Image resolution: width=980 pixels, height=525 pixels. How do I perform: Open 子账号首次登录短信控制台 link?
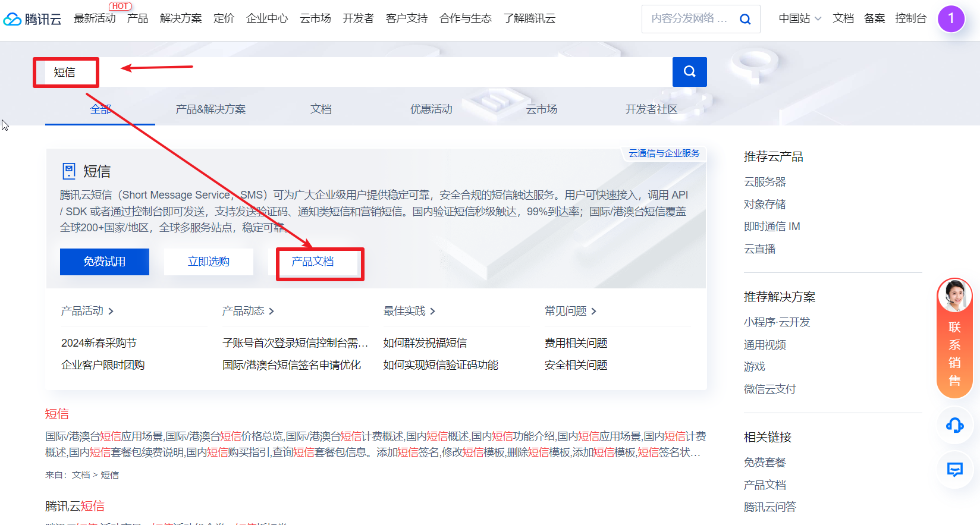click(x=296, y=343)
